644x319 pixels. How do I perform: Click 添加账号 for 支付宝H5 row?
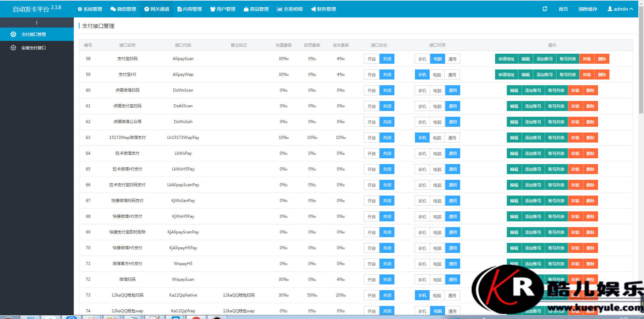pyautogui.click(x=544, y=74)
